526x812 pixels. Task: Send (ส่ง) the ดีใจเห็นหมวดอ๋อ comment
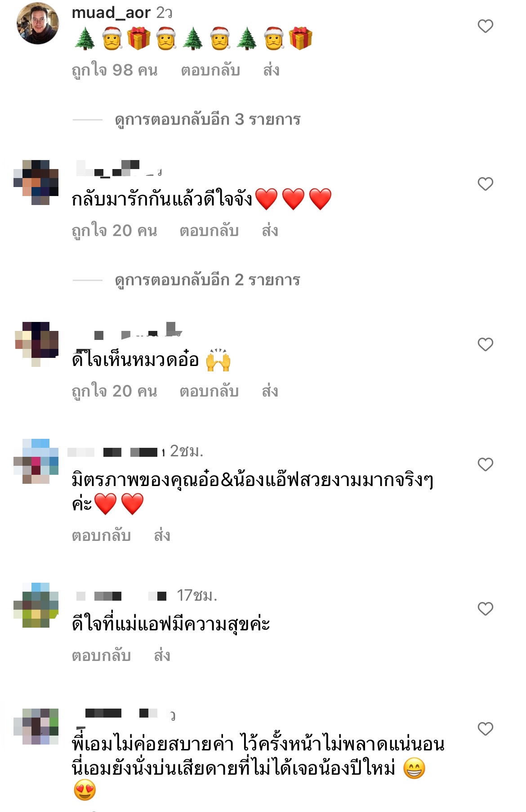coord(270,392)
